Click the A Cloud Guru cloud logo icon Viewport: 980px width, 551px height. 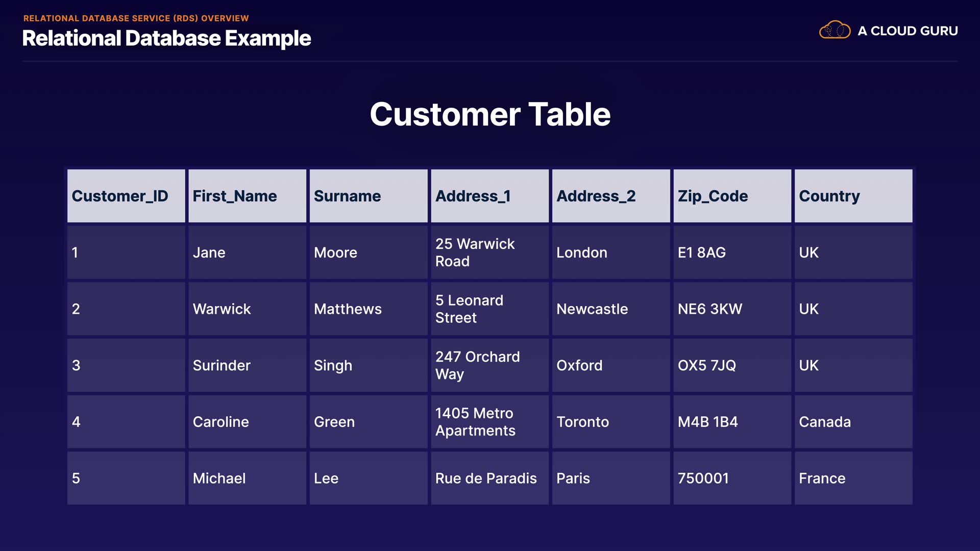[x=835, y=30]
